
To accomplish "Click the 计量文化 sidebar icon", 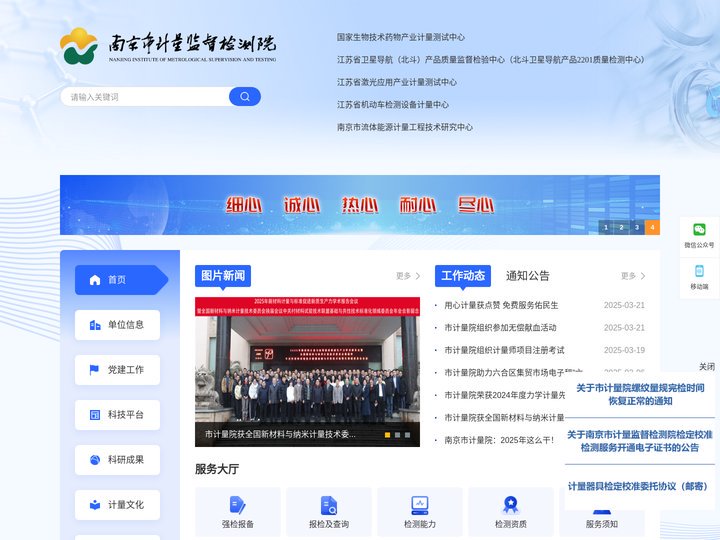I will click(x=95, y=505).
